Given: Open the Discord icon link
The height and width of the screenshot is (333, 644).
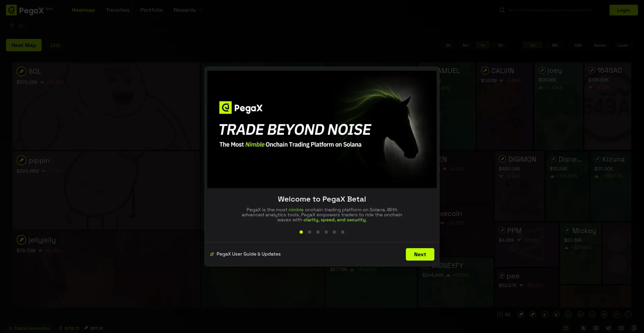Looking at the screenshot, I should pos(596,328).
